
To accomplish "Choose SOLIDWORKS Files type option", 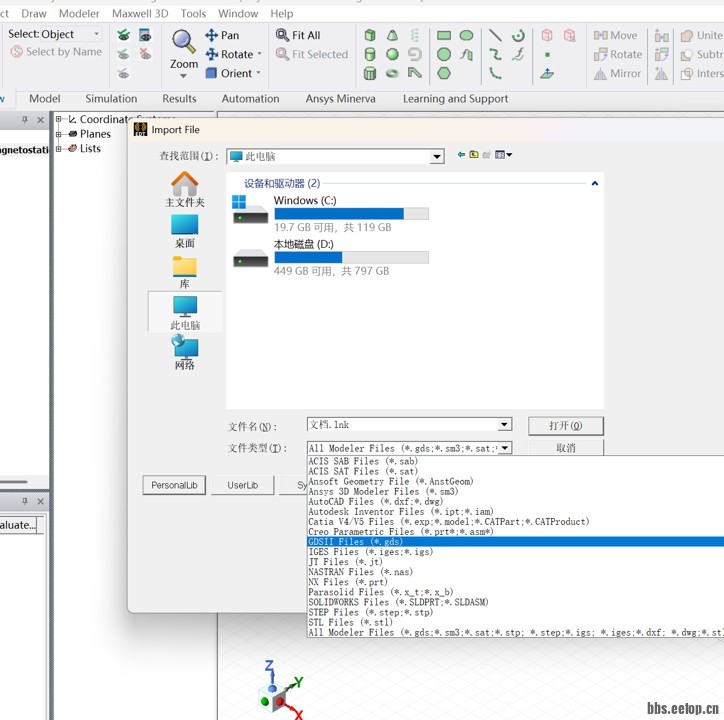I will [515, 602].
